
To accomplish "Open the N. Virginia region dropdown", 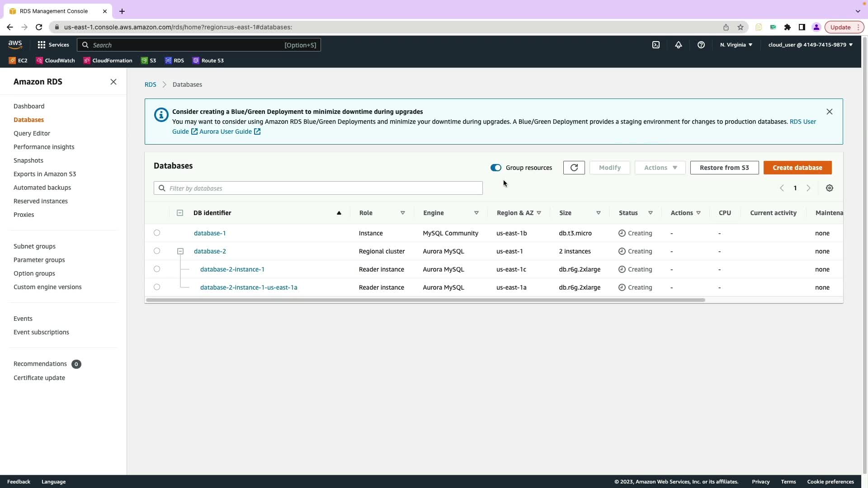I will pyautogui.click(x=736, y=45).
